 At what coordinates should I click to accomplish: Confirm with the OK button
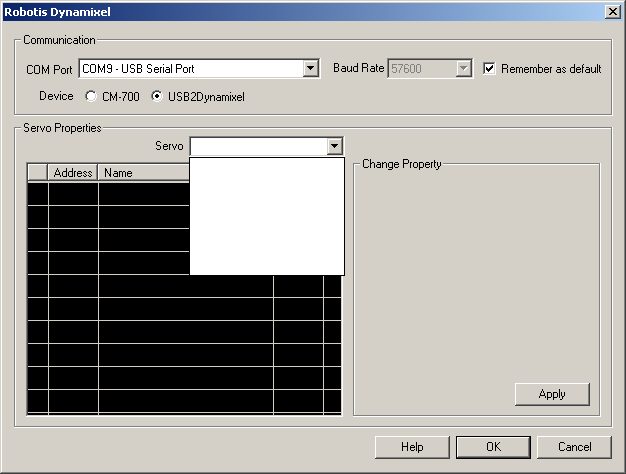tap(493, 447)
